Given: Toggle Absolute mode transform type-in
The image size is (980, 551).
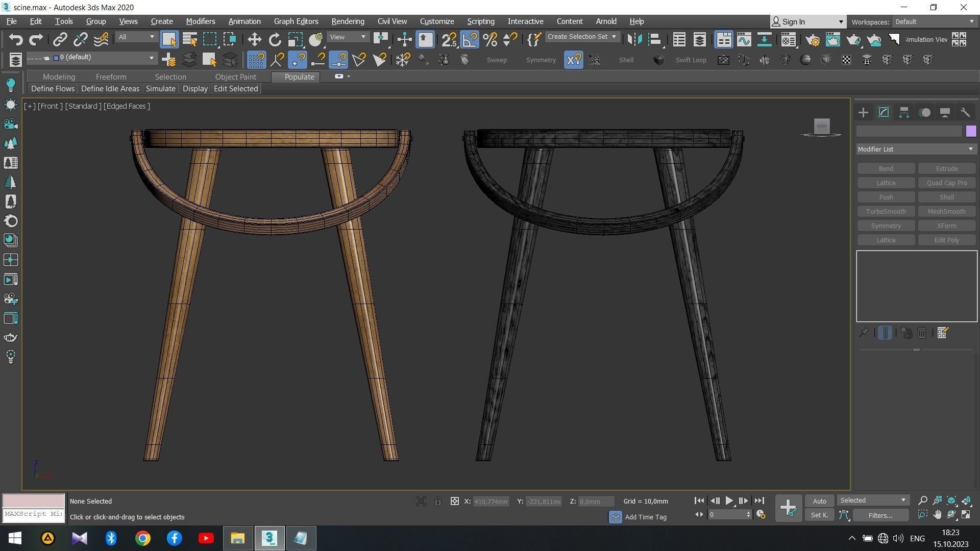Looking at the screenshot, I should click(x=455, y=501).
